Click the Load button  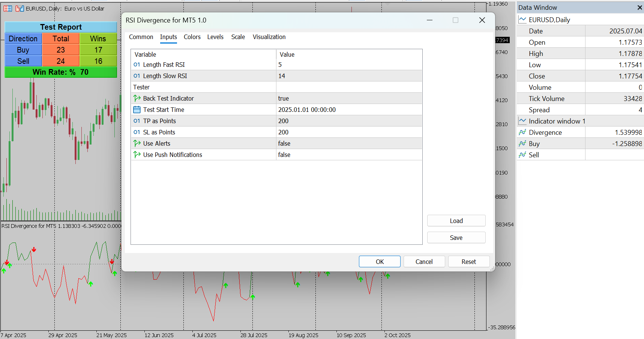pos(456,221)
